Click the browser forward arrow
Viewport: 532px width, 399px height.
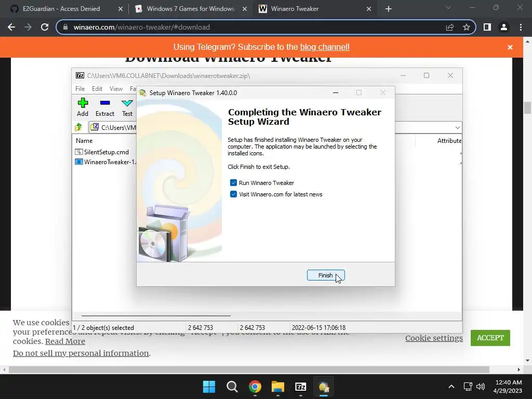coord(28,27)
